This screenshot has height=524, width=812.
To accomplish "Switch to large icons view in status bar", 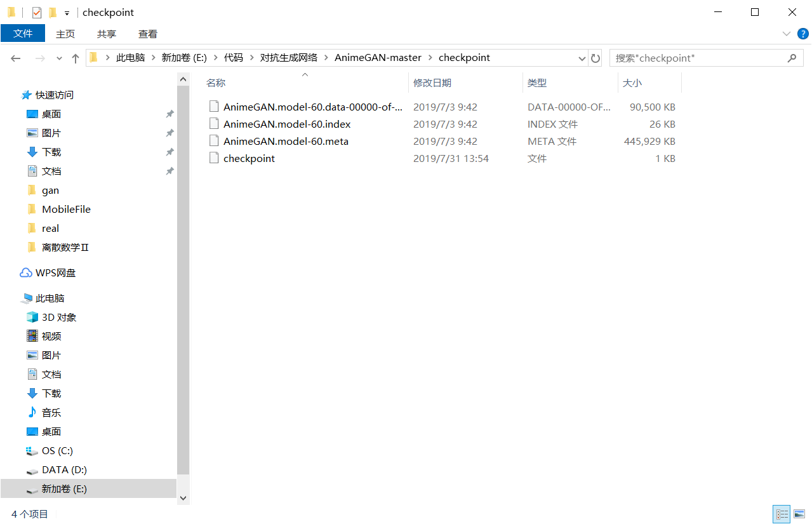I will tap(799, 514).
